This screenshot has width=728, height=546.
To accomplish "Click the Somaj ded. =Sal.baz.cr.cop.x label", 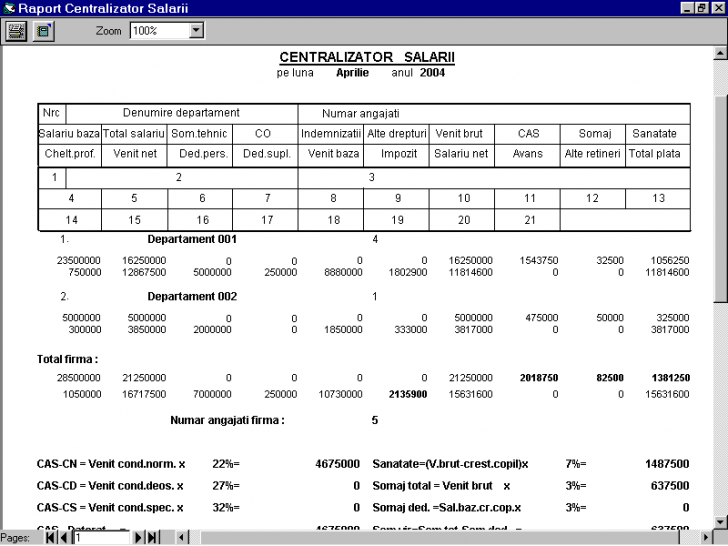I will click(447, 508).
